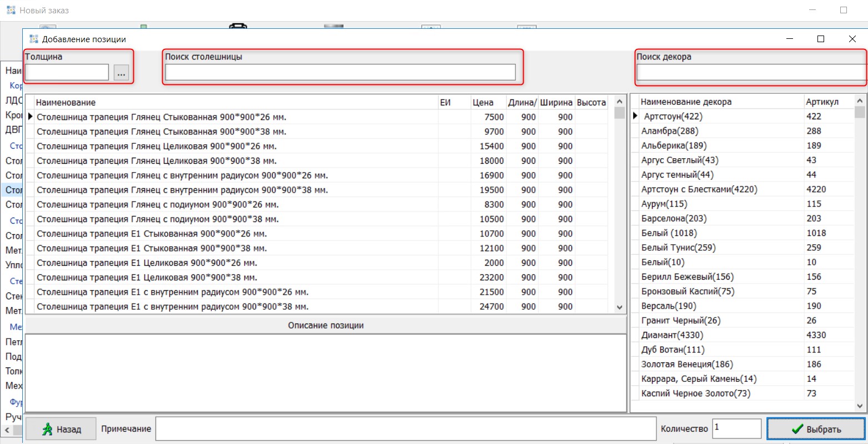This screenshot has width=868, height=444.
Task: Focus the Поиск столешницы search field
Action: point(340,73)
